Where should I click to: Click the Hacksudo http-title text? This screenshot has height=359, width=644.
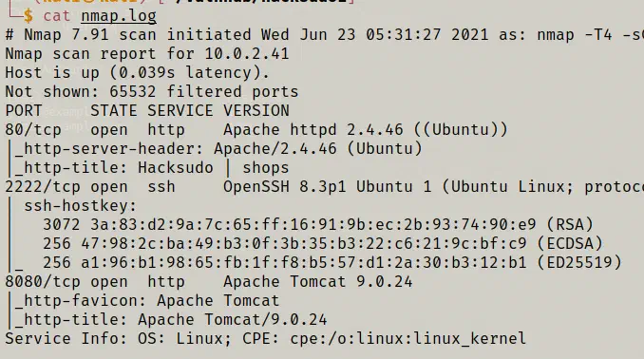(x=213, y=167)
